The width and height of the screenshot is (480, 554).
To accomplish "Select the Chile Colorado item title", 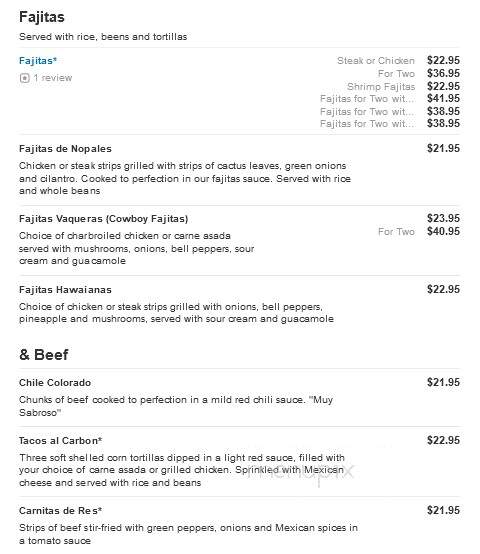I will point(55,383).
